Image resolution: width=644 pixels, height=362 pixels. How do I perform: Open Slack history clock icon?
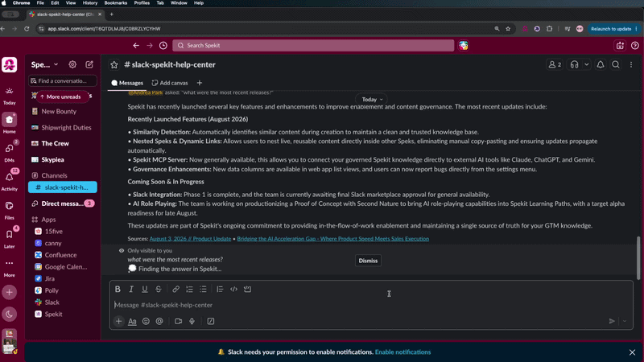tap(163, 46)
